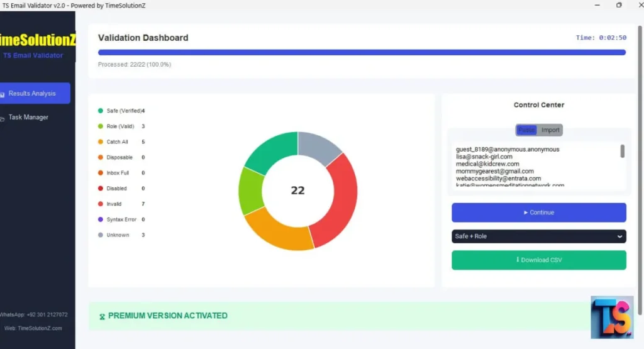Click inside the email list text area
The height and width of the screenshot is (349, 644).
(536, 166)
